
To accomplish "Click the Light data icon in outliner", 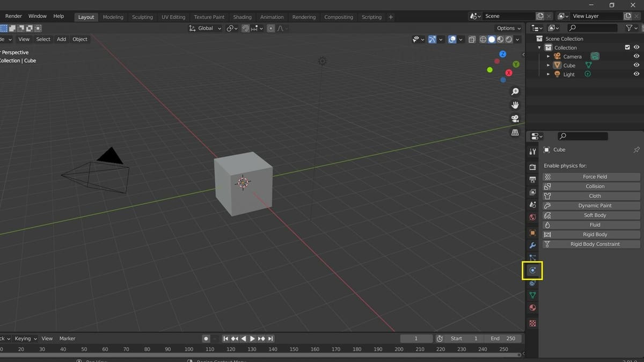I will pos(587,74).
